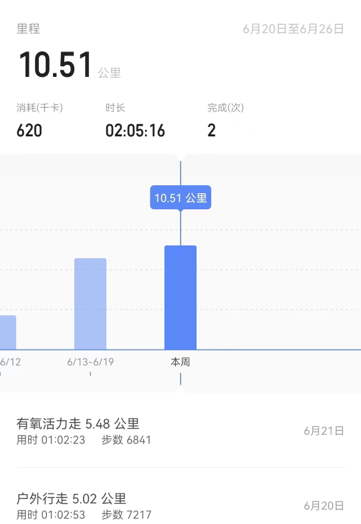Tap the 10.51 公里 total distance figure
The image size is (361, 524).
[x=70, y=64]
